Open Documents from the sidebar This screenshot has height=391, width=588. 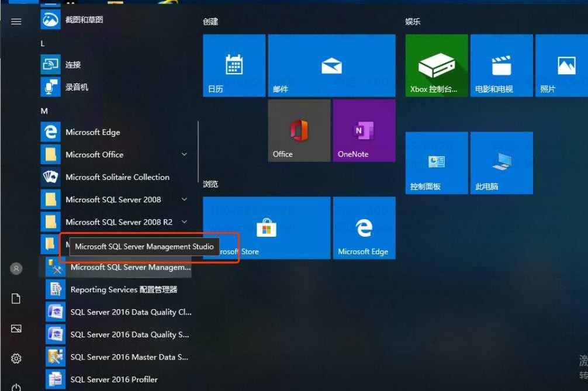(16, 299)
